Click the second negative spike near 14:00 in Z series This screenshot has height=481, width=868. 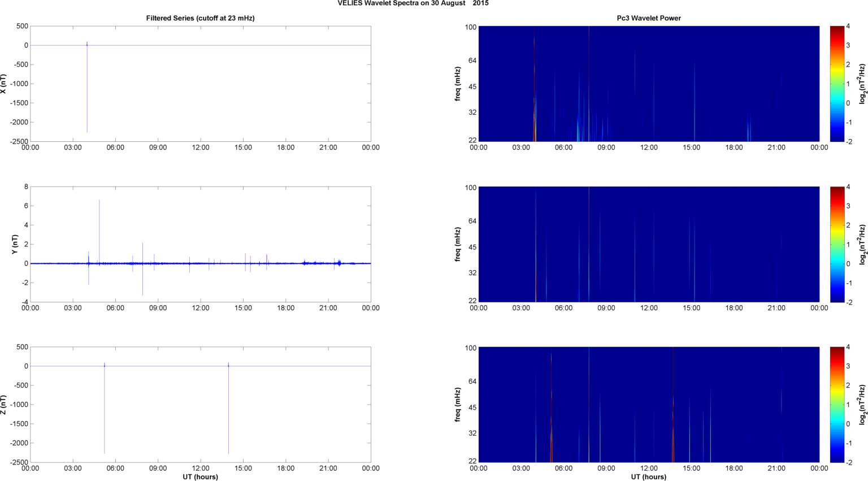[x=228, y=410]
